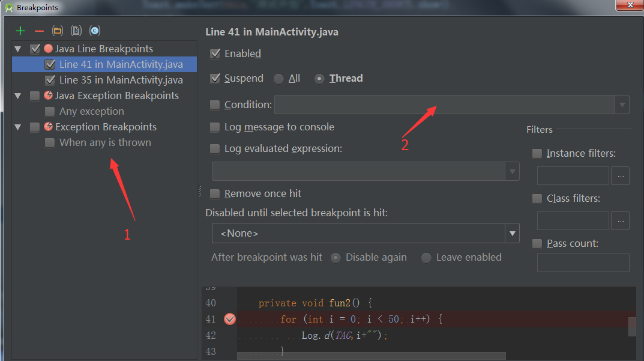Click the Java Line Breakpoints red dot icon

point(48,49)
